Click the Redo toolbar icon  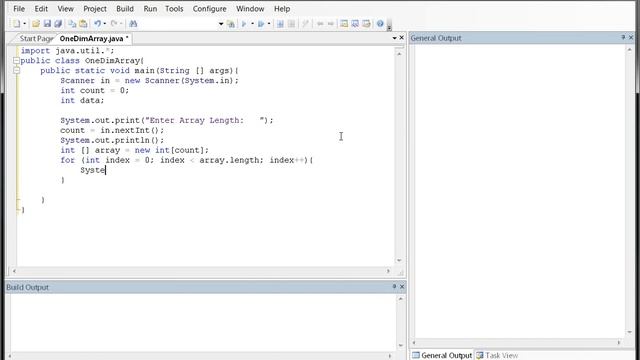(114, 24)
